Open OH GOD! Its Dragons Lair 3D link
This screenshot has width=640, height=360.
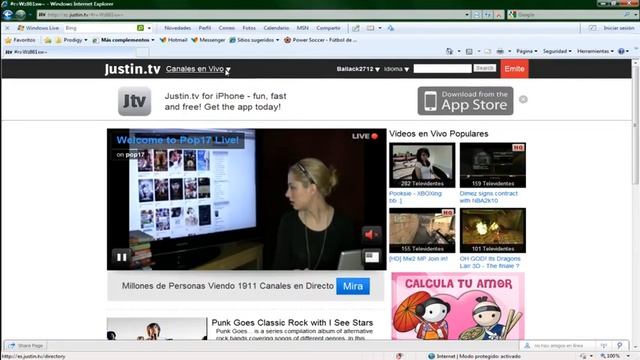pyautogui.click(x=490, y=262)
